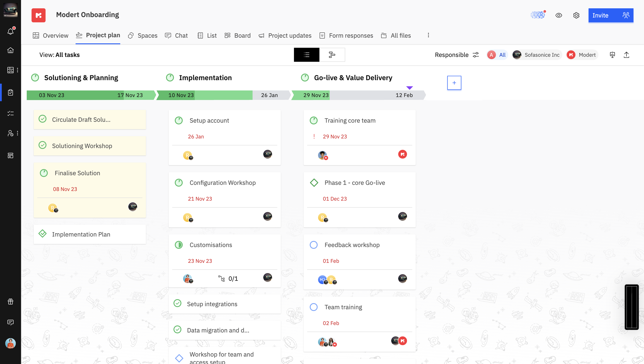The image size is (644, 364).
Task: Toggle Team training task status circle
Action: click(313, 307)
